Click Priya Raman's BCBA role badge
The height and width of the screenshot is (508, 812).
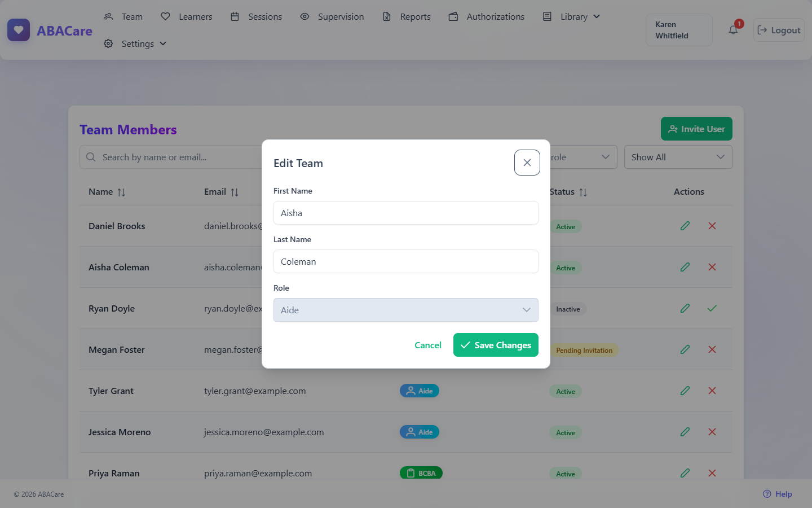point(421,473)
